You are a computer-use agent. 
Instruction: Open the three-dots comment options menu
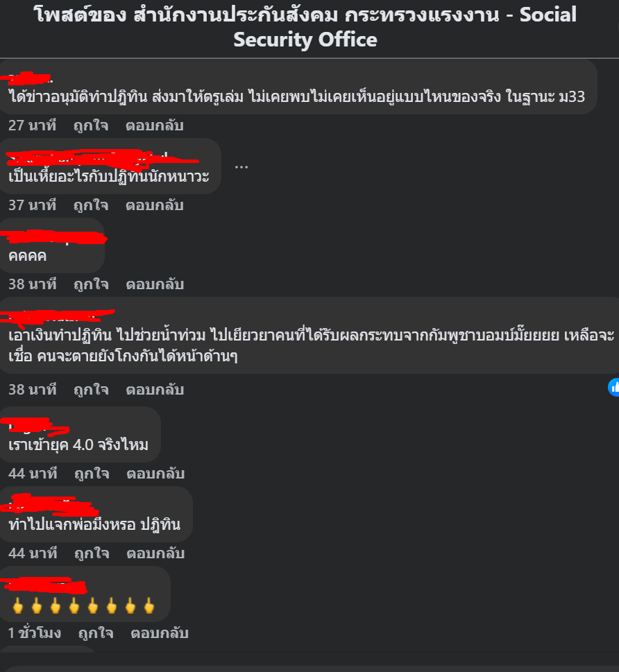pos(241,166)
